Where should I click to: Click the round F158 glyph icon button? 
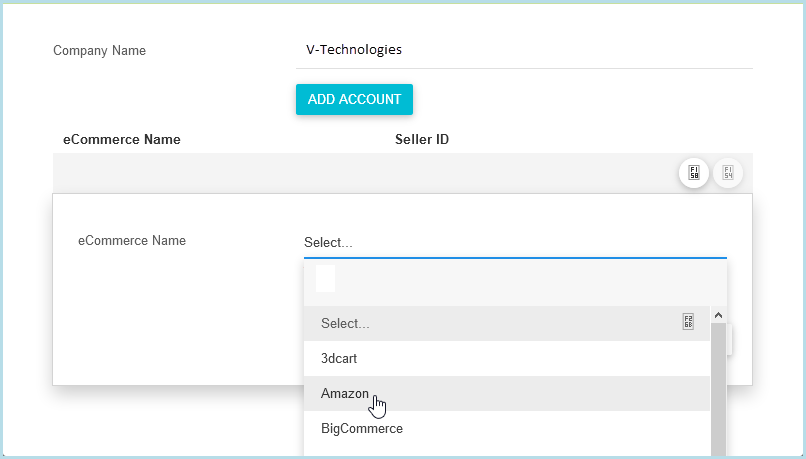693,173
